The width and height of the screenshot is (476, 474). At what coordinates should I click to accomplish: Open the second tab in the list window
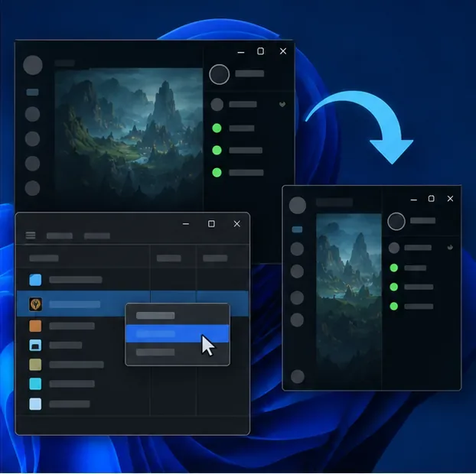[x=97, y=236]
